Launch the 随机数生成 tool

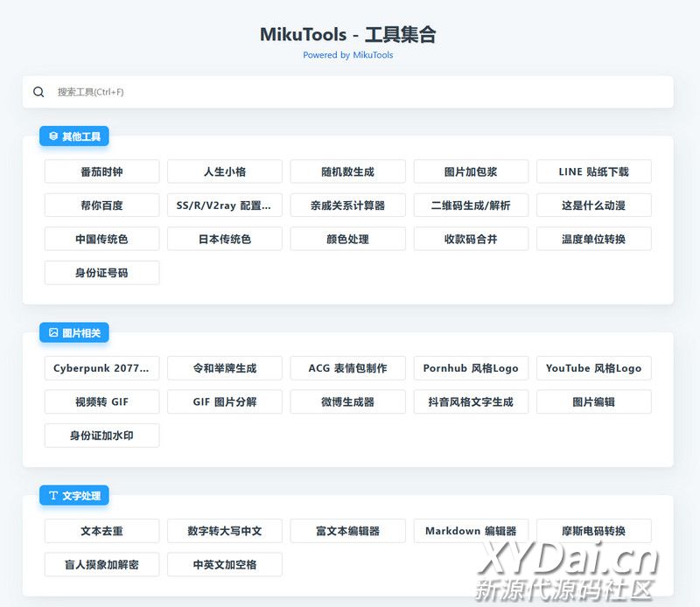pyautogui.click(x=347, y=171)
